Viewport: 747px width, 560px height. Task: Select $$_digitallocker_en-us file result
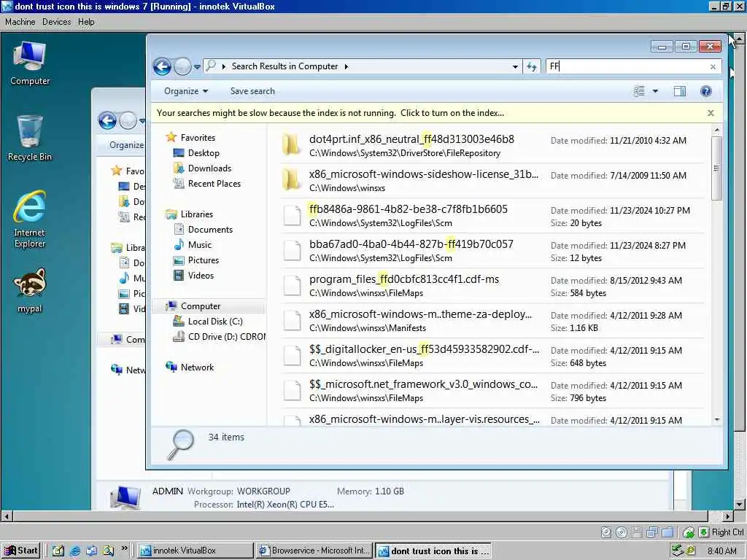(492, 356)
